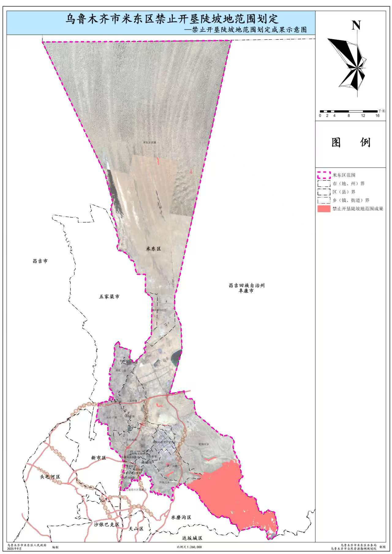Click the 阜康市 label east of the district
The image size is (392, 554).
(246, 291)
